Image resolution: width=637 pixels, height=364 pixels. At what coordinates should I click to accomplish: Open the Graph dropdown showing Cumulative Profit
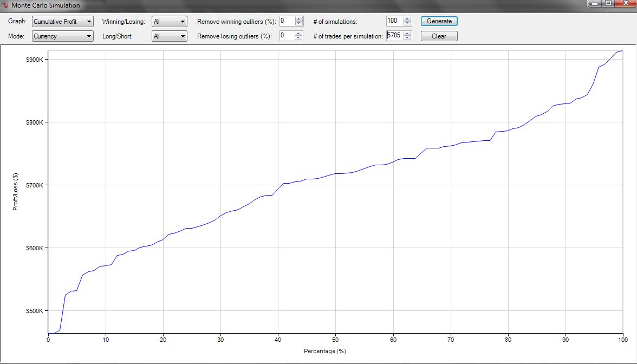click(62, 22)
